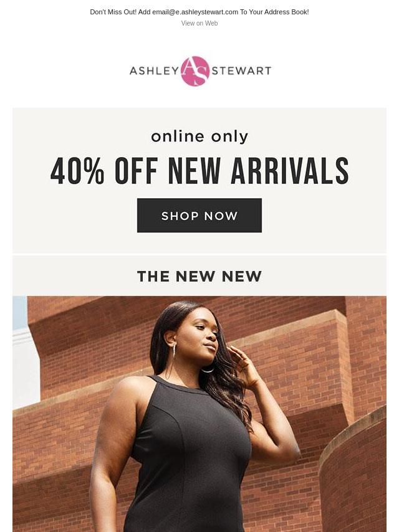This screenshot has width=399, height=532.
Task: Hit the black SHOP NOW button
Action: pyautogui.click(x=199, y=216)
